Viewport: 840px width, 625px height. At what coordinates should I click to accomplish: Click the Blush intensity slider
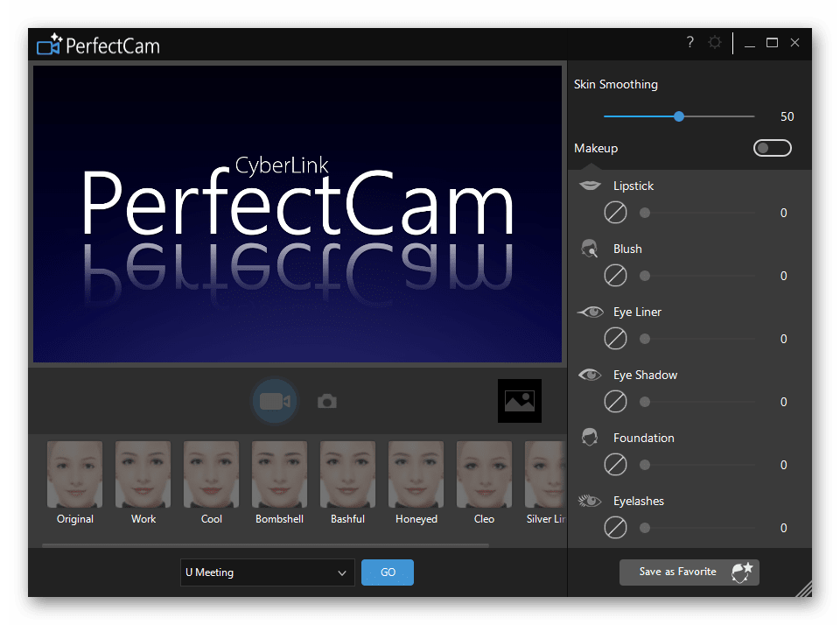click(697, 276)
